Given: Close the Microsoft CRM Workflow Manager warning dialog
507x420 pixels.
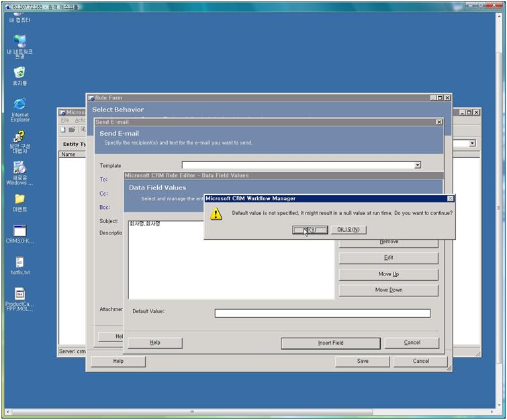Looking at the screenshot, I should pyautogui.click(x=450, y=198).
